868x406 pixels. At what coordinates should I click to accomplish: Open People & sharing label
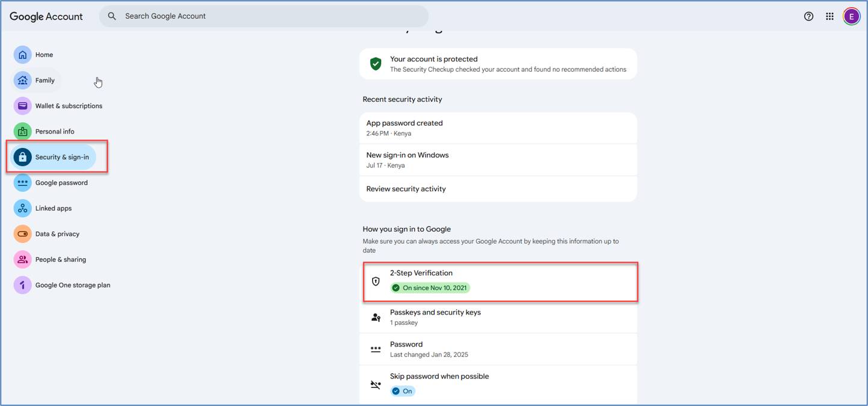click(x=60, y=259)
